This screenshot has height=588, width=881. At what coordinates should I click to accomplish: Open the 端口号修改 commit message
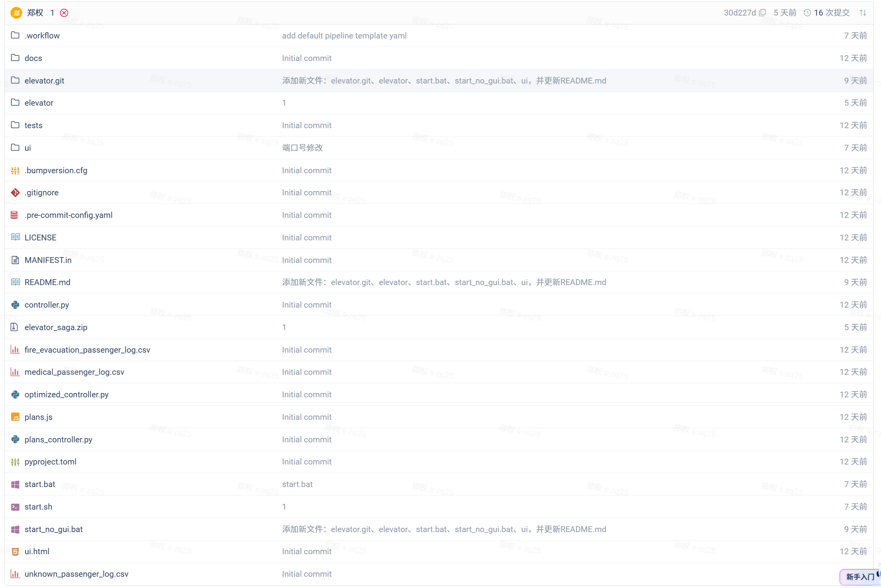pos(302,148)
